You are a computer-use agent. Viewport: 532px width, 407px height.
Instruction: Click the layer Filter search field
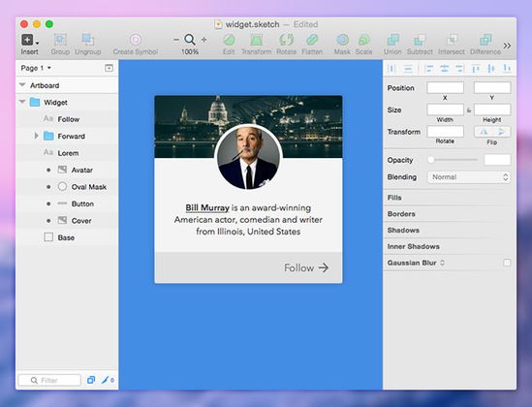tap(49, 380)
